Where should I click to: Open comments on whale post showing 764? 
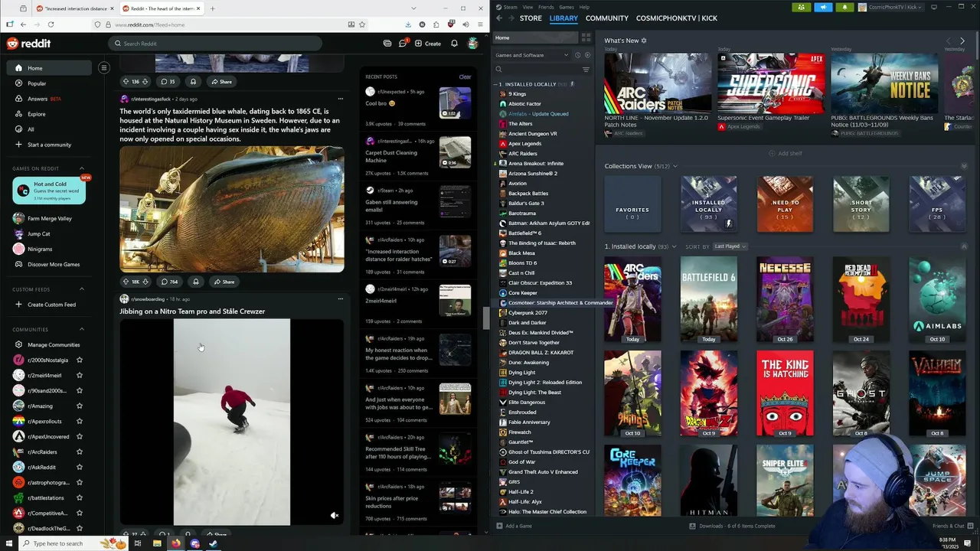click(x=170, y=282)
